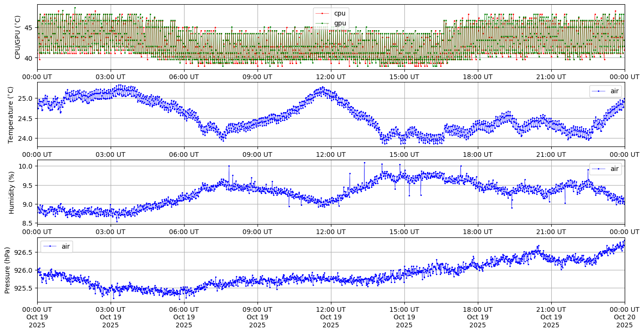The height and width of the screenshot is (333, 644).
Task: Select the "cpu" legend label text
Action: [339, 13]
